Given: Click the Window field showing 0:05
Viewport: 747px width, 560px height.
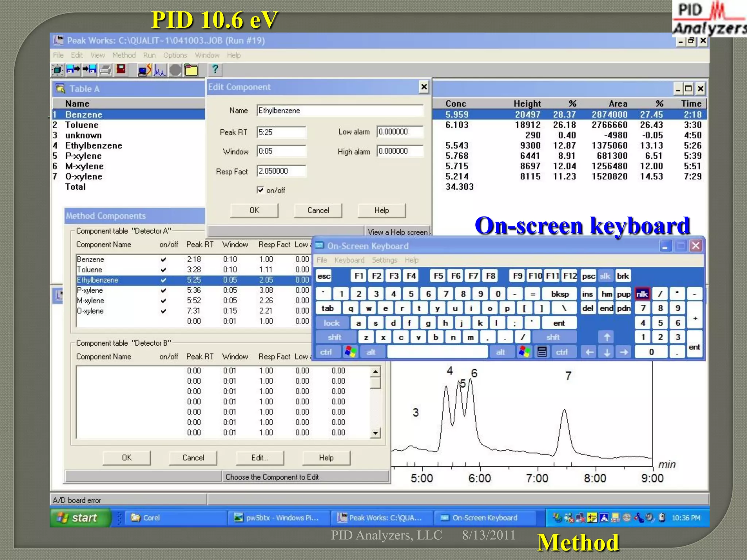Looking at the screenshot, I should click(281, 151).
